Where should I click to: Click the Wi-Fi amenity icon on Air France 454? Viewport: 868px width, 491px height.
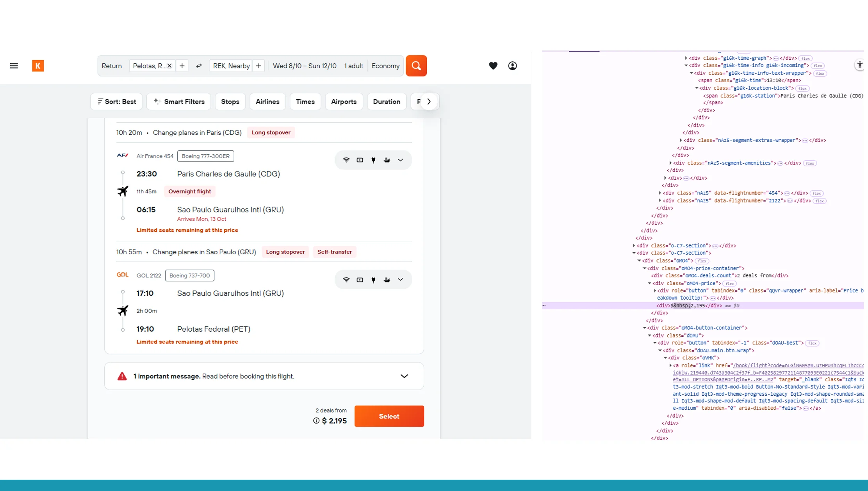(346, 160)
